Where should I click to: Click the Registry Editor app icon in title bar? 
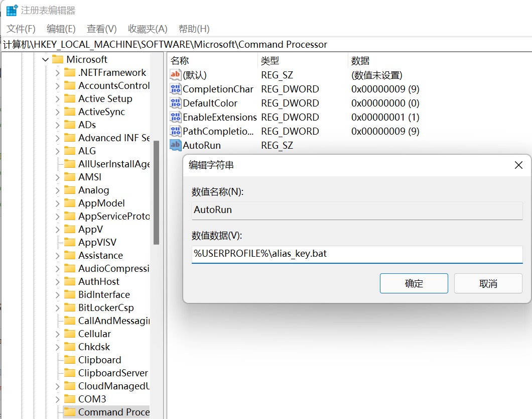(12, 11)
